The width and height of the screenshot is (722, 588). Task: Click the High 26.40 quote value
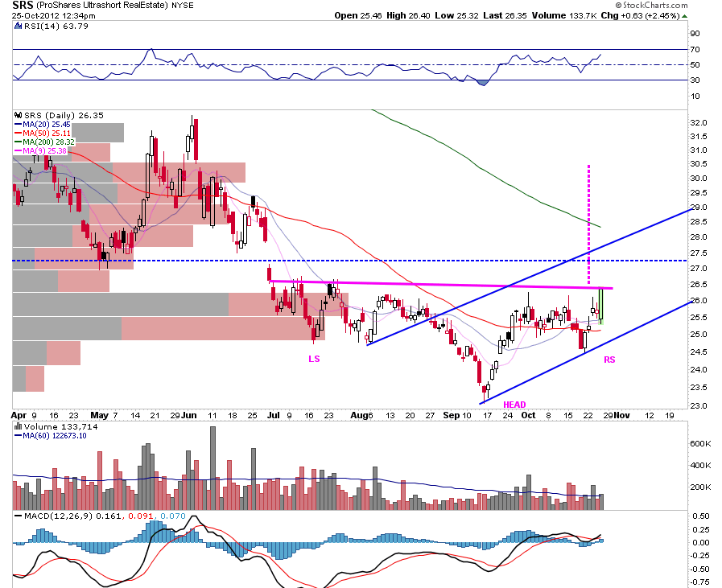408,15
